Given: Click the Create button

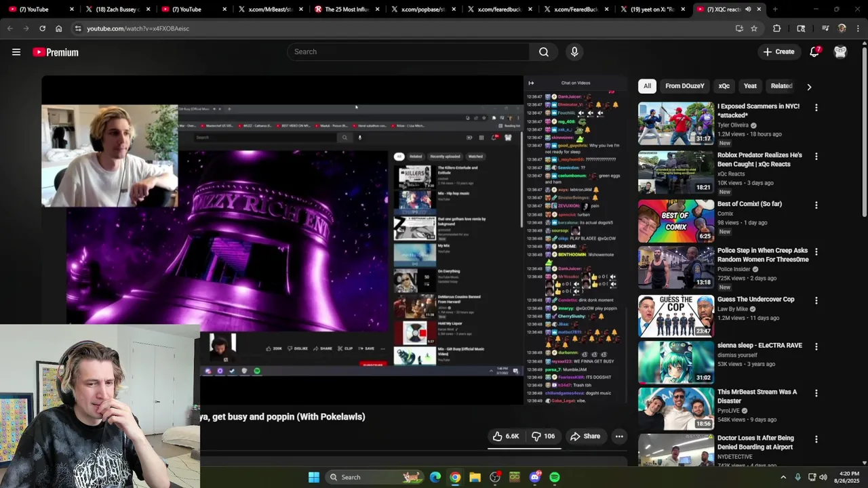Looking at the screenshot, I should 778,52.
